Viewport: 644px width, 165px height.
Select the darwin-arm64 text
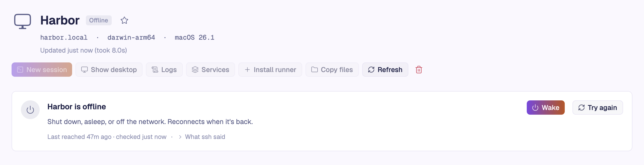pyautogui.click(x=131, y=37)
